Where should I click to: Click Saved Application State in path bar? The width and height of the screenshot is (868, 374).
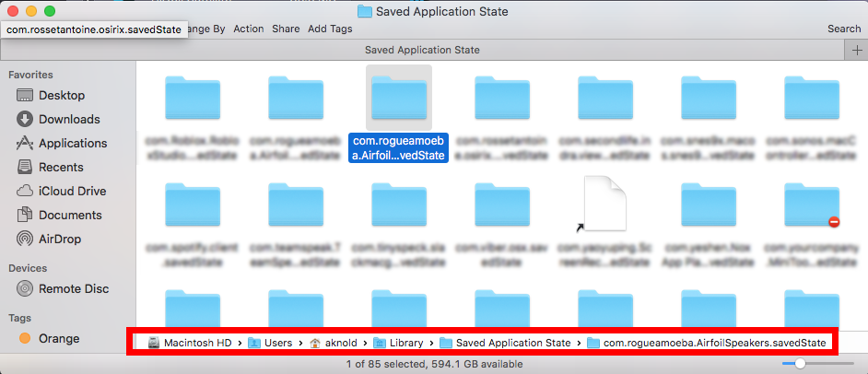[505, 343]
